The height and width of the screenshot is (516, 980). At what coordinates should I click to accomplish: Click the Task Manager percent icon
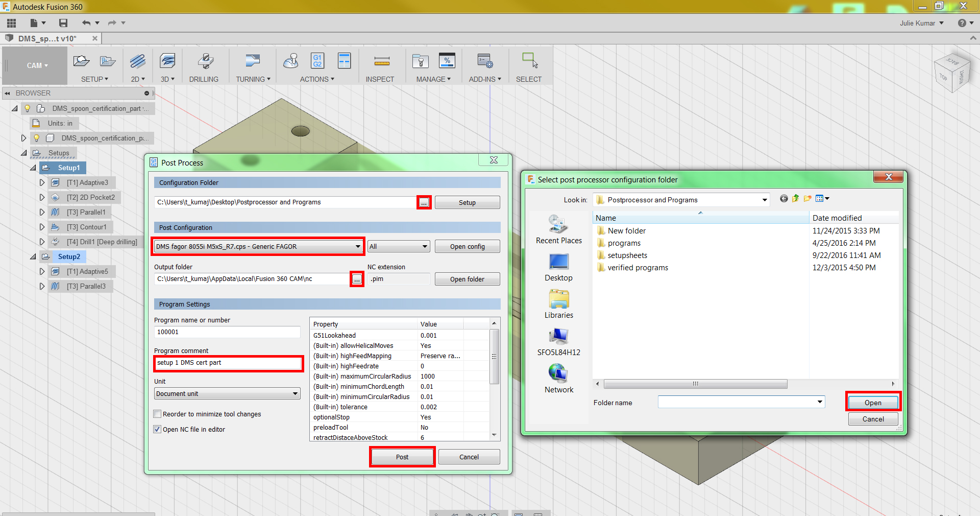coord(447,61)
